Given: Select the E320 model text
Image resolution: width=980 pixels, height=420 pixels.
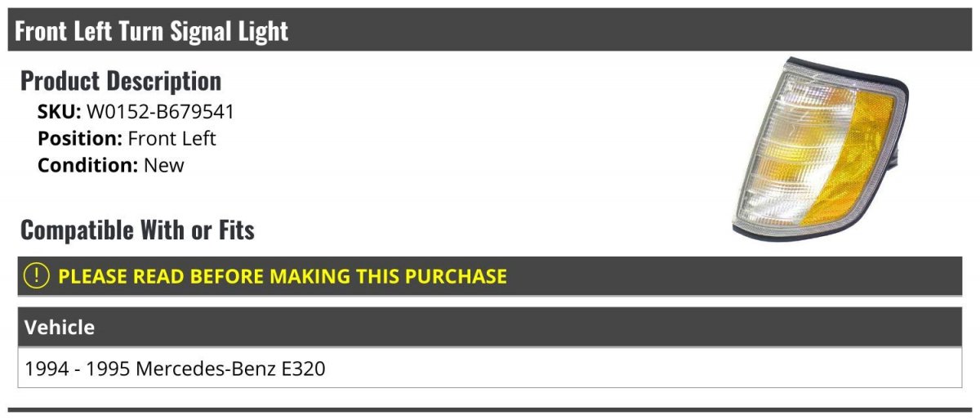Looking at the screenshot, I should coord(302,369).
